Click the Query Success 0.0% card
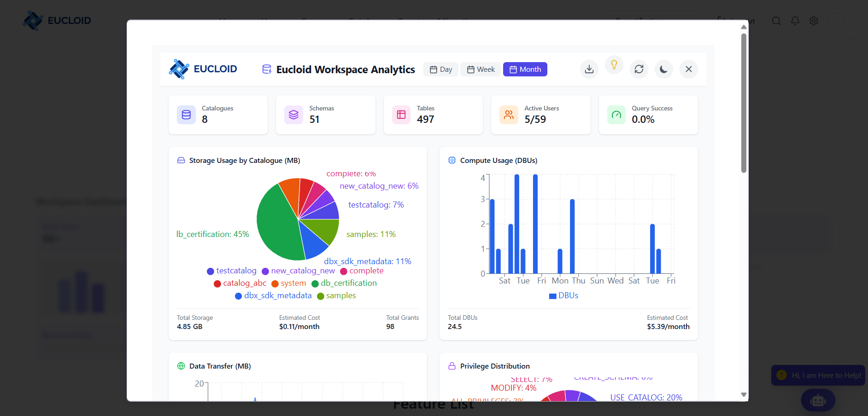868x416 pixels. click(x=648, y=115)
